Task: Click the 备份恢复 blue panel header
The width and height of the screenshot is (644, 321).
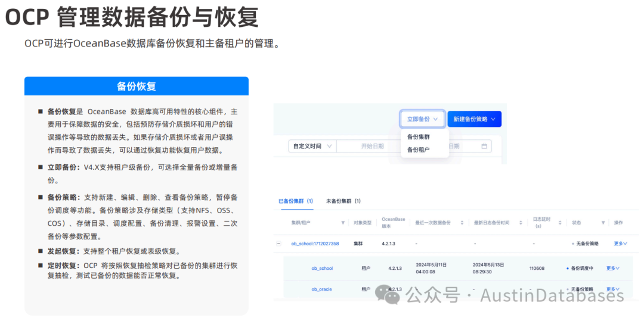Action: click(137, 86)
